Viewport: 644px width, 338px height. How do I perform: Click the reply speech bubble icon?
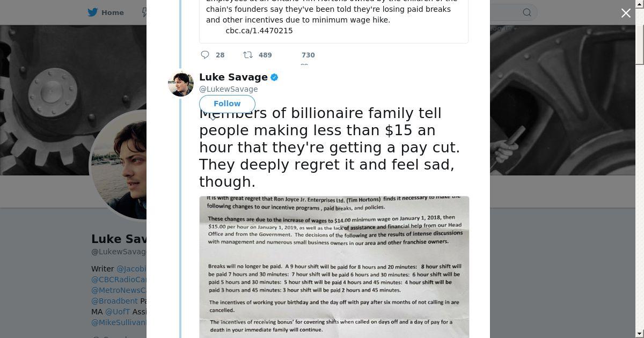205,55
